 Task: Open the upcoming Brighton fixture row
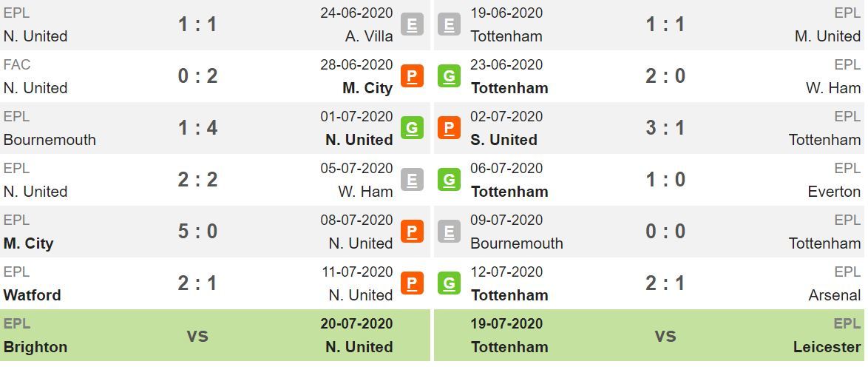pyautogui.click(x=215, y=335)
